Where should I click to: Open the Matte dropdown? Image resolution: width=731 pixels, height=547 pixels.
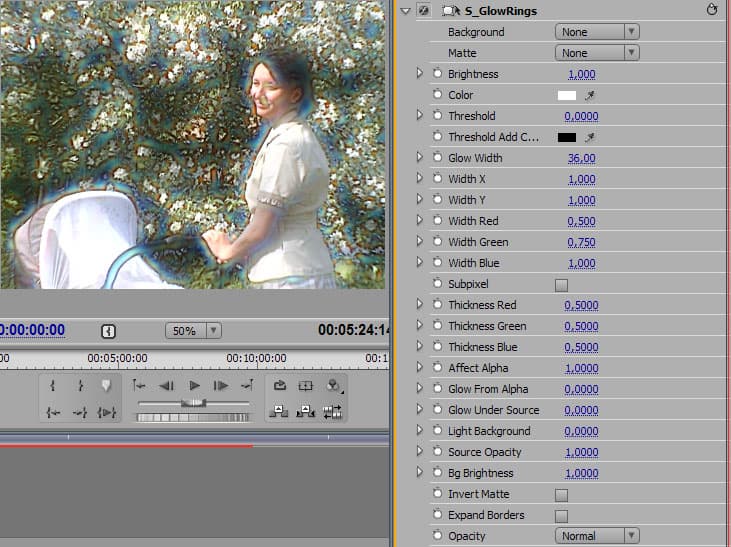point(597,53)
